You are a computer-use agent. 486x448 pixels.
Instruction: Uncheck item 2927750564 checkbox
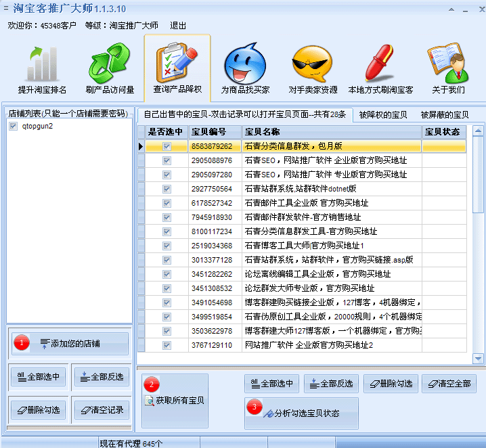[x=167, y=189]
